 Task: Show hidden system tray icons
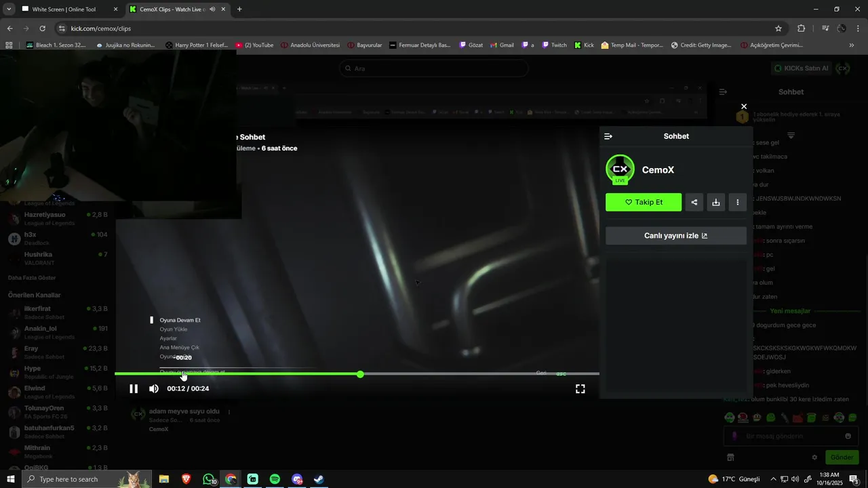(x=773, y=479)
